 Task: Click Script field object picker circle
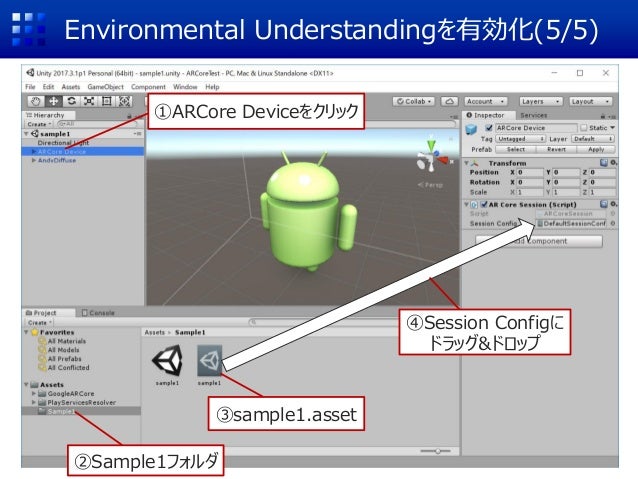pos(612,213)
